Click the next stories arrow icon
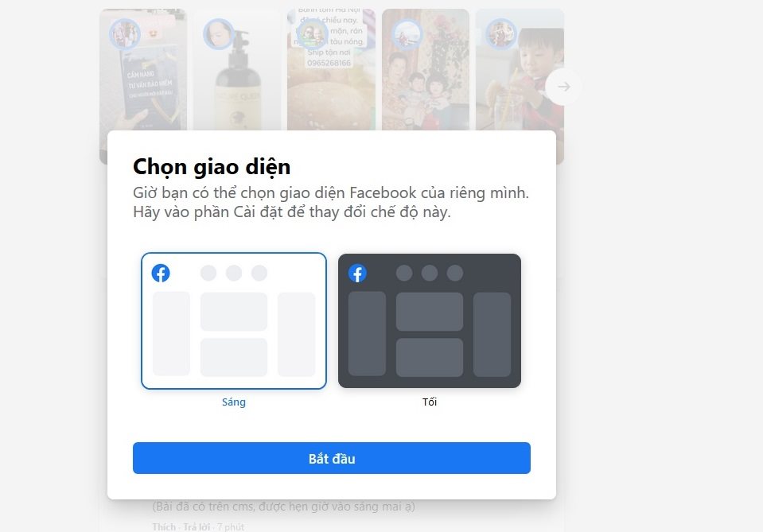 tap(563, 87)
